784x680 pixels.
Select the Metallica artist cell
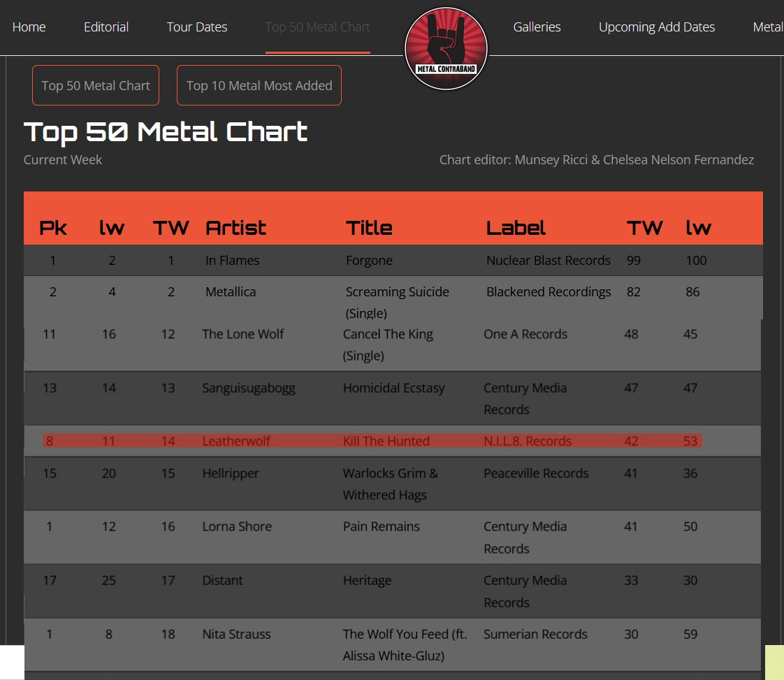(231, 292)
